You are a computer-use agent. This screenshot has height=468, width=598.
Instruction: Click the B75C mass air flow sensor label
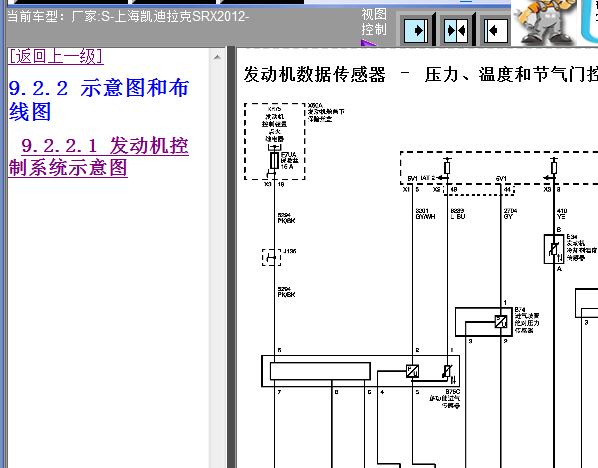pos(445,399)
